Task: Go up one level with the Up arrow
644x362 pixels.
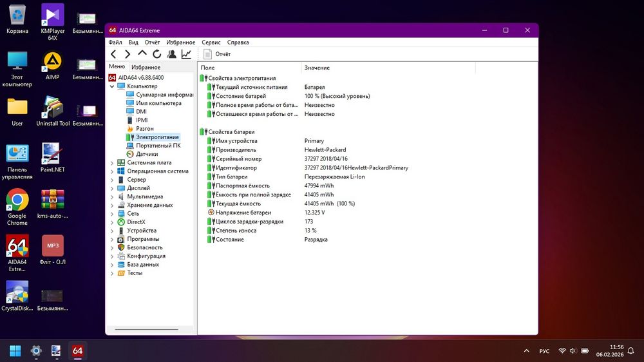Action: pos(142,53)
